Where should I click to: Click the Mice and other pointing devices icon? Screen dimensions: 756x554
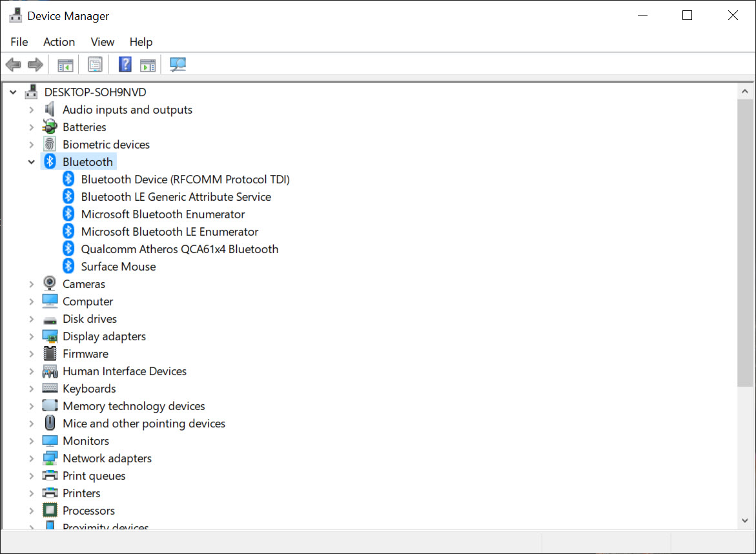point(50,423)
